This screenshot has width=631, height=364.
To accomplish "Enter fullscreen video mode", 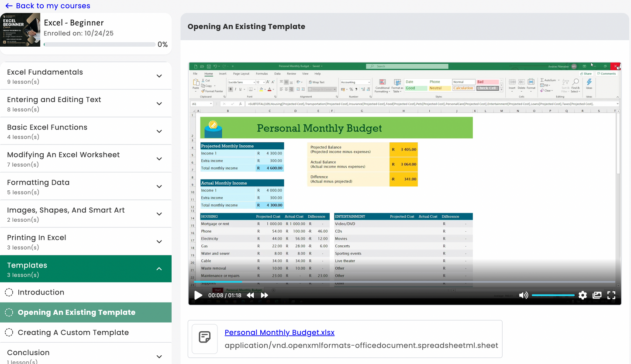I will pyautogui.click(x=611, y=295).
